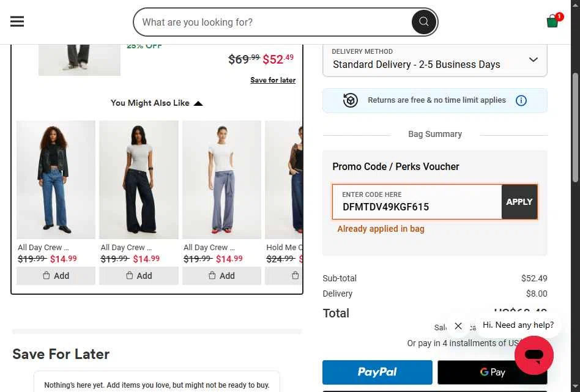Collapse the You Might Also Like section
The image size is (580, 392).
click(x=198, y=103)
